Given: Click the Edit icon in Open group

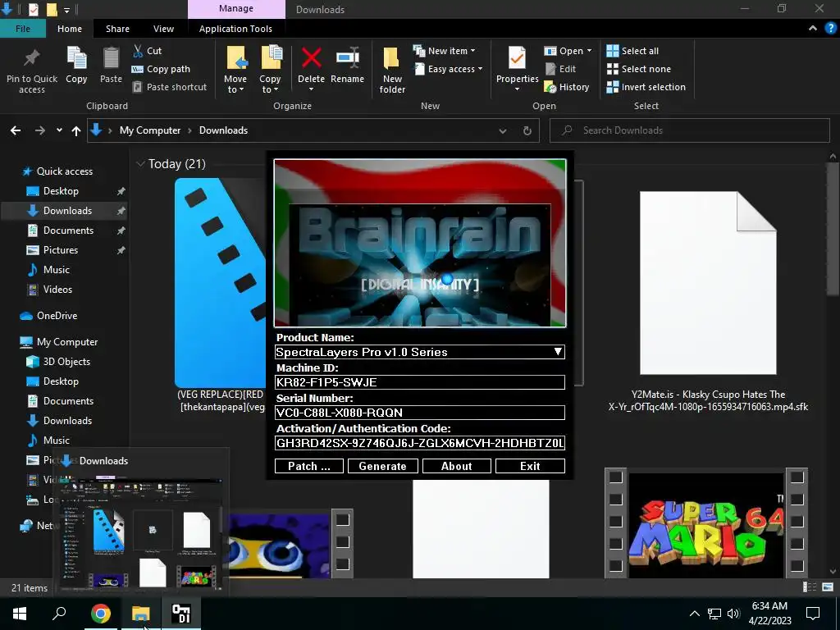Looking at the screenshot, I should (x=550, y=69).
